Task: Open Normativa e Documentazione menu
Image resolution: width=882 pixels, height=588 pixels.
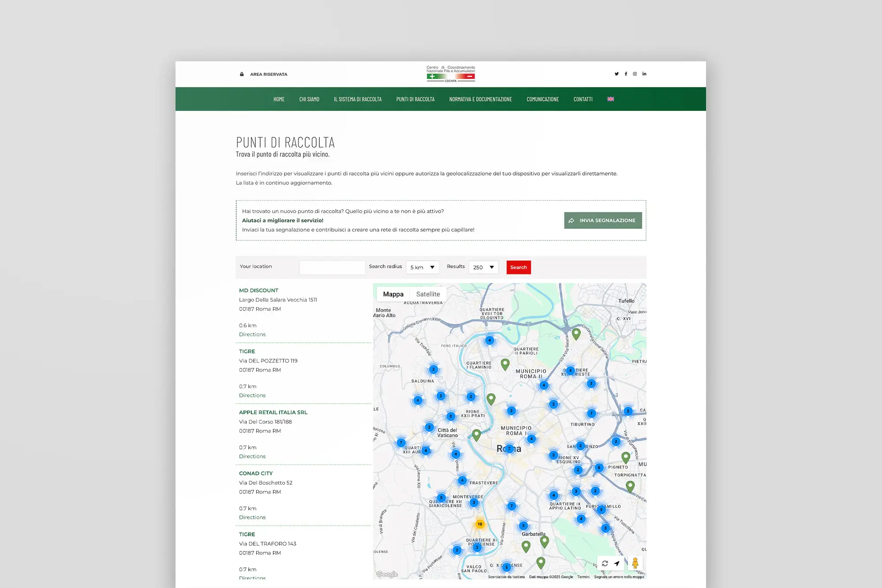Action: 480,99
